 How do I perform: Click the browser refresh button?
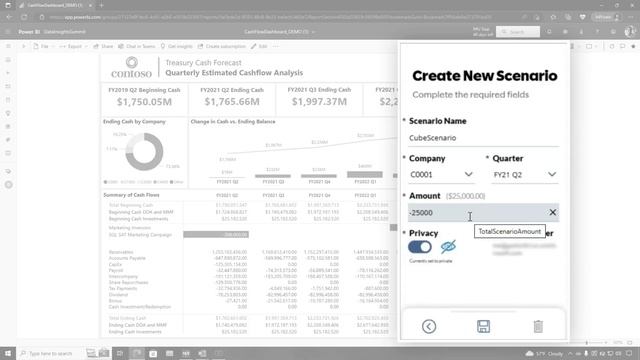click(24, 17)
